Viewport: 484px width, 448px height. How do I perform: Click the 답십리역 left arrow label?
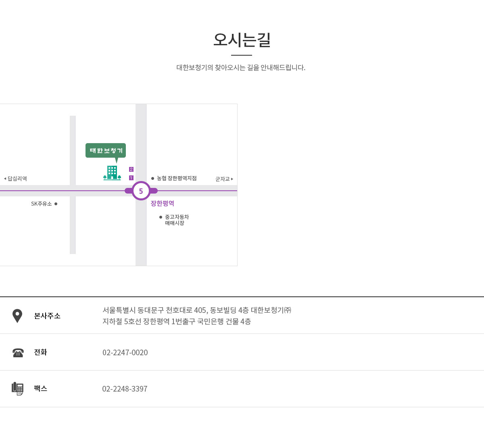[15, 179]
